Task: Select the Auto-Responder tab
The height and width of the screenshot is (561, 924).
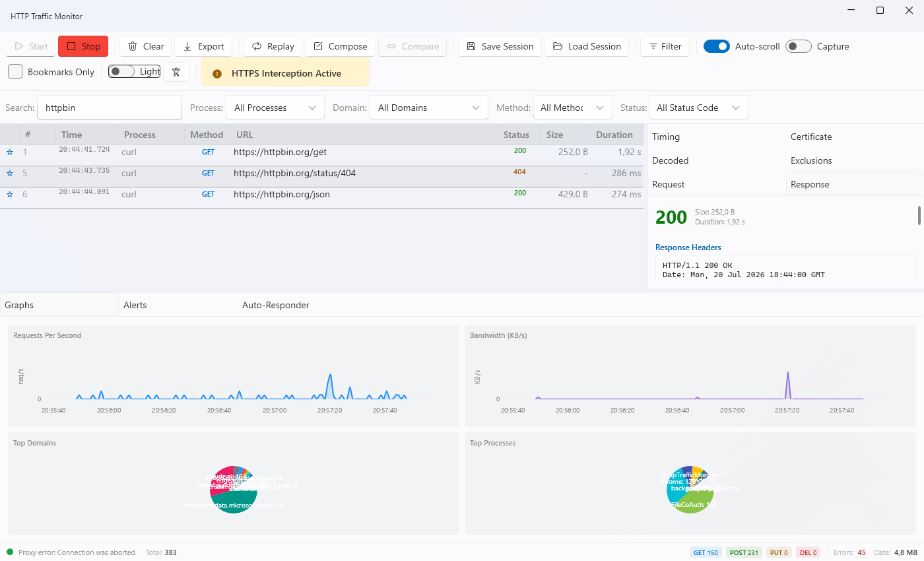Action: click(297, 305)
